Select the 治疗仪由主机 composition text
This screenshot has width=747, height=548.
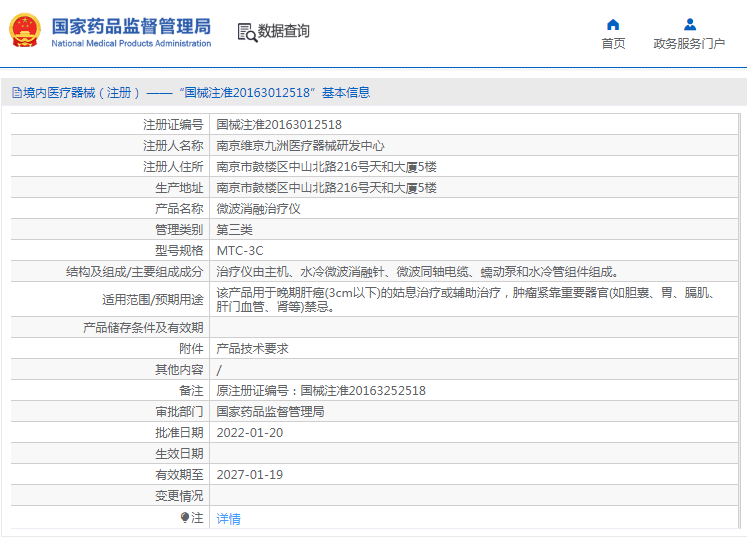coord(417,272)
